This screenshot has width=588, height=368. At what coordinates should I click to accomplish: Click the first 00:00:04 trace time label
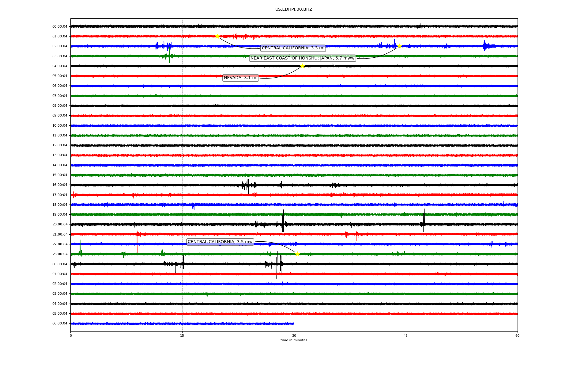(60, 26)
